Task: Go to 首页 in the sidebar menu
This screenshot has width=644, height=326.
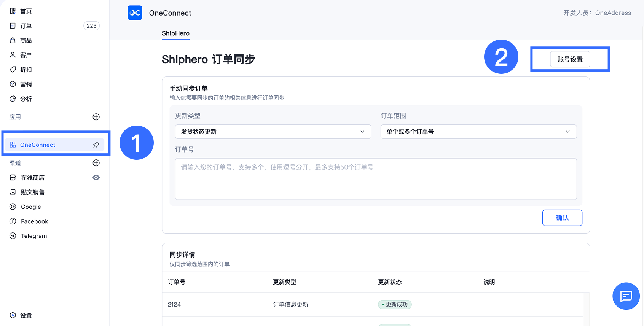Action: tap(26, 11)
